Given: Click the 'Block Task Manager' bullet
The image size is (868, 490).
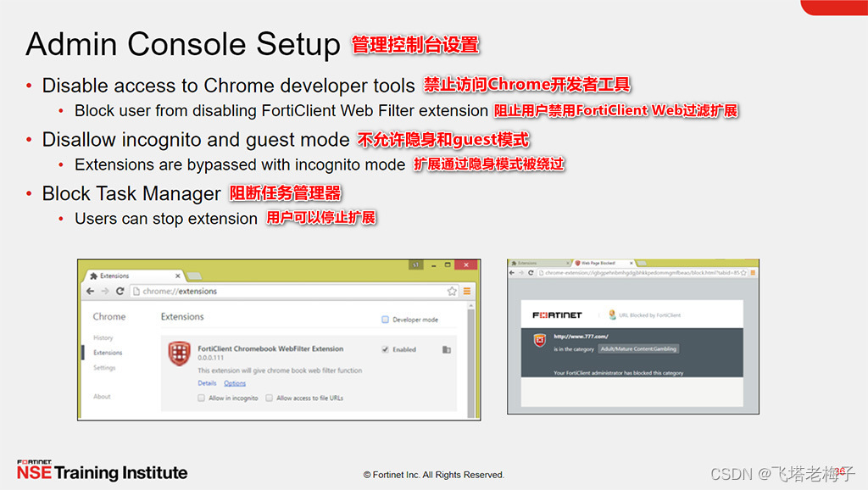Looking at the screenshot, I should tap(131, 194).
